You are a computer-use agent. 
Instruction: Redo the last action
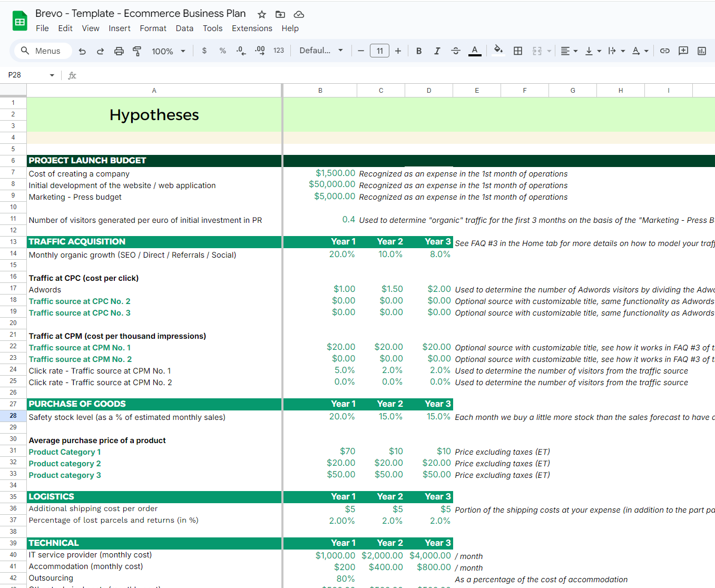[100, 51]
